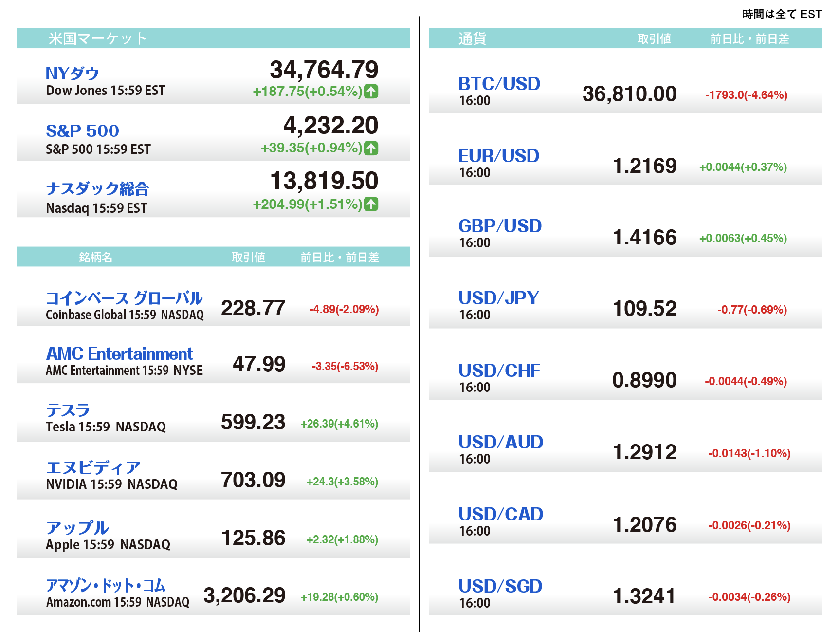The width and height of the screenshot is (840, 632).
Task: Click the green up arrow beside NYダウ change
Action: 371,91
